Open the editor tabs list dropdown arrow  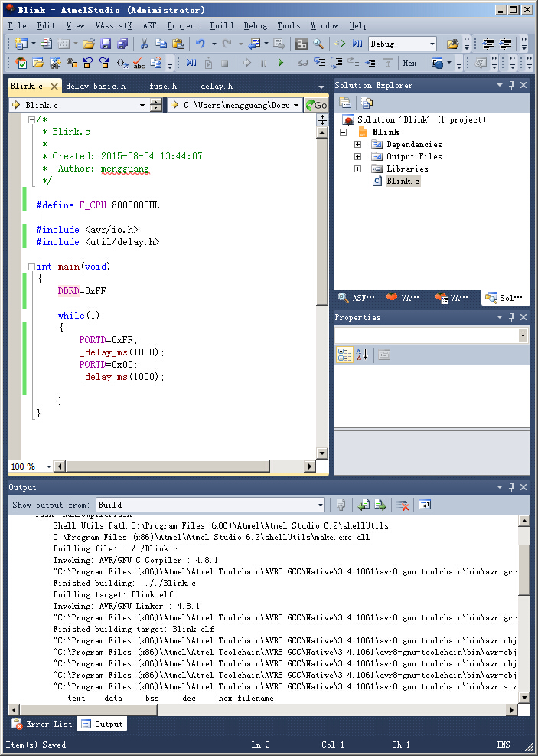321,87
